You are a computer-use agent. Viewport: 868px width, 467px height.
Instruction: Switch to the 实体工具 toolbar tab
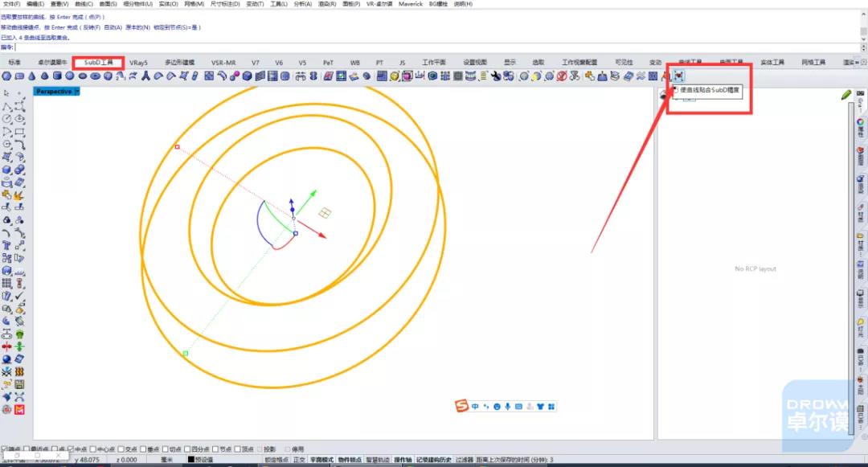772,63
